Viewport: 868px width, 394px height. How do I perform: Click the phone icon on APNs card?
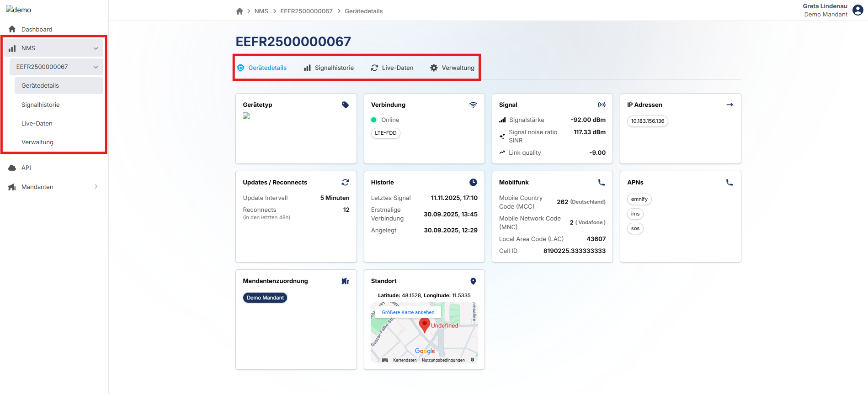730,183
